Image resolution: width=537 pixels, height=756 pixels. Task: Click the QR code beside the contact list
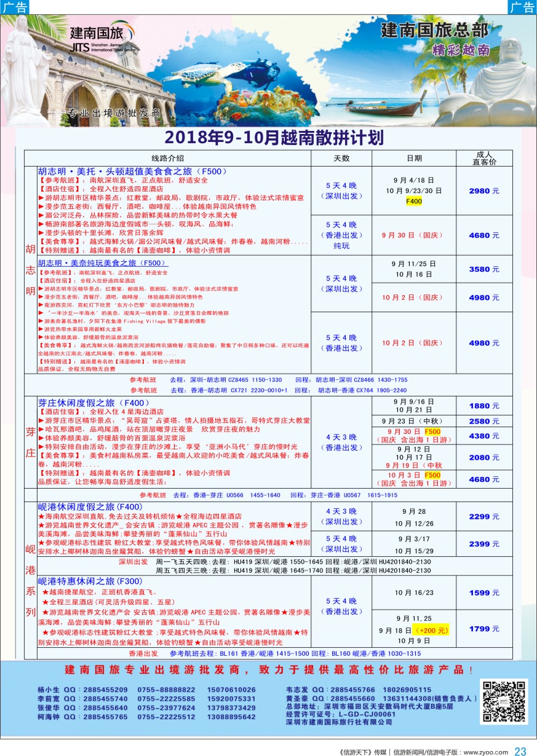pyautogui.click(x=504, y=703)
